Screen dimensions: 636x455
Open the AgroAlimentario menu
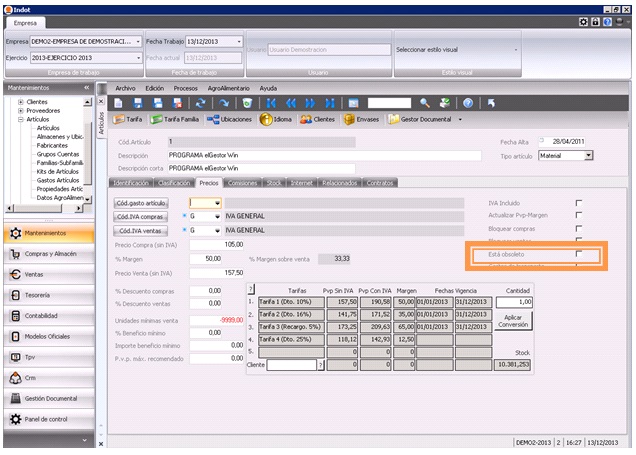[x=229, y=88]
